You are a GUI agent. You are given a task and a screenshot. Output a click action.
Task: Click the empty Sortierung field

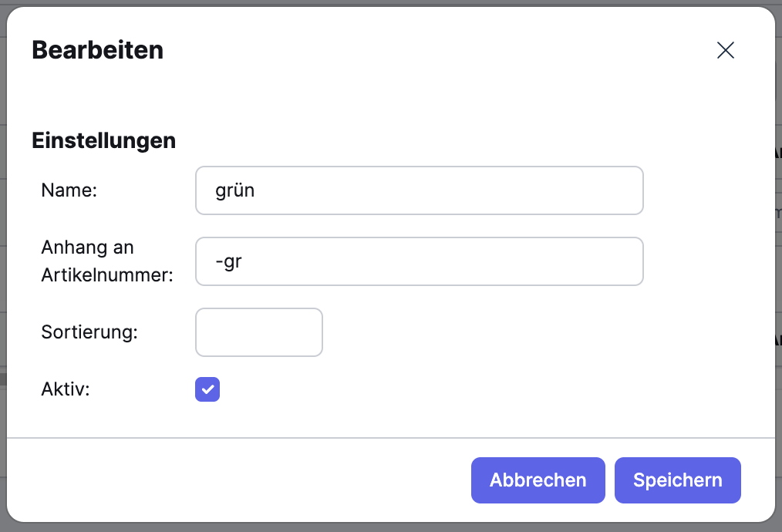[x=258, y=332]
